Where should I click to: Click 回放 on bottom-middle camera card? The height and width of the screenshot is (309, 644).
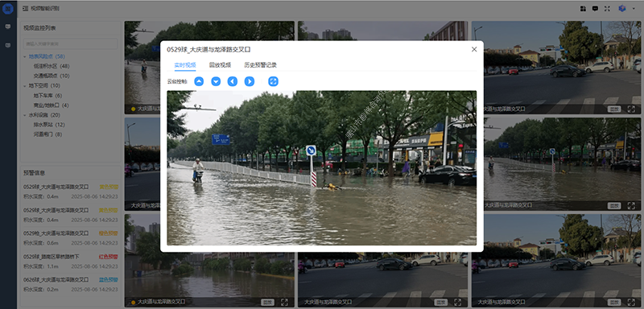(440, 303)
